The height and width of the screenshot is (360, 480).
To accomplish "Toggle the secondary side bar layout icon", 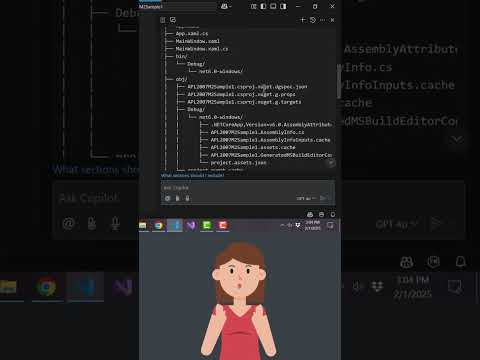I will click(283, 6).
